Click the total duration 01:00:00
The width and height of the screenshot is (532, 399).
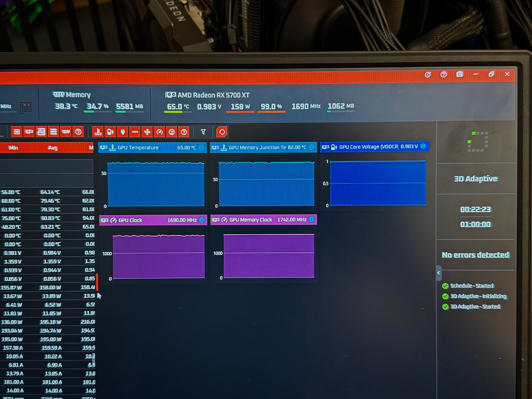click(x=475, y=224)
